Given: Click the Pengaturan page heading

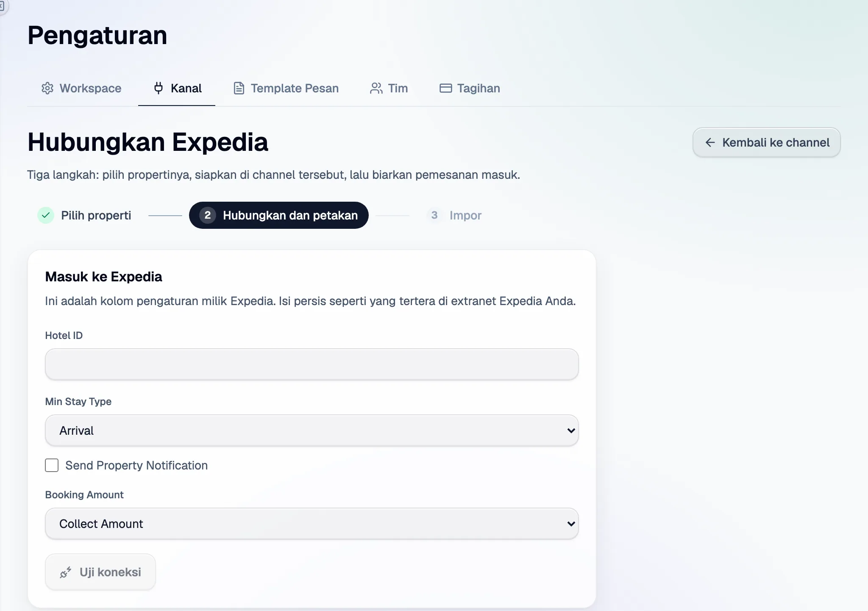Looking at the screenshot, I should [x=97, y=35].
